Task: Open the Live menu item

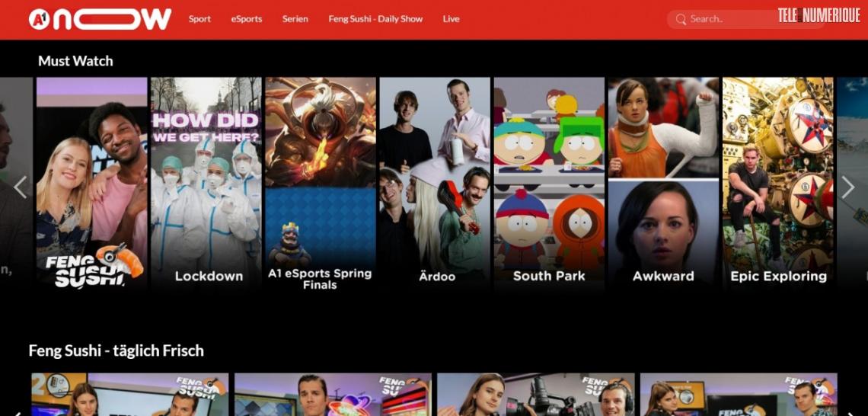Action: coord(452,19)
